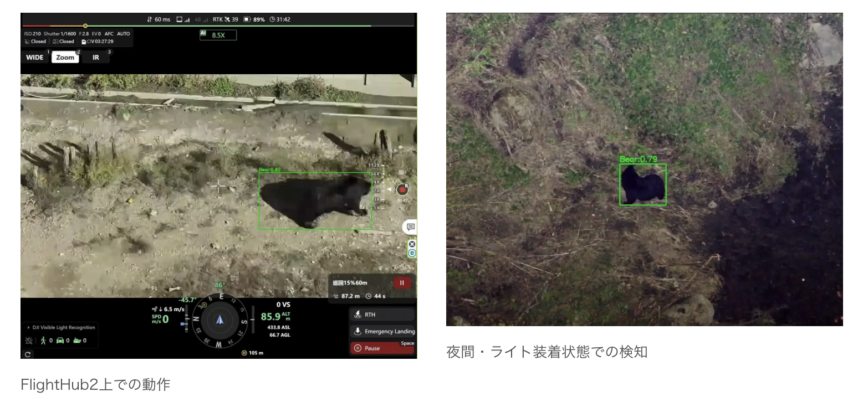Close the overlay with the X icon
This screenshot has width=868, height=402.
pos(412,244)
